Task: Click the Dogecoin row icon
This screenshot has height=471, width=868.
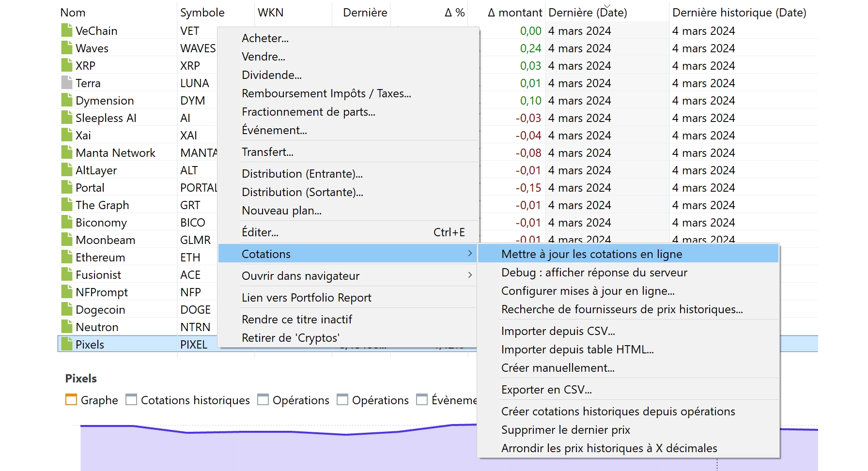Action: coord(67,310)
